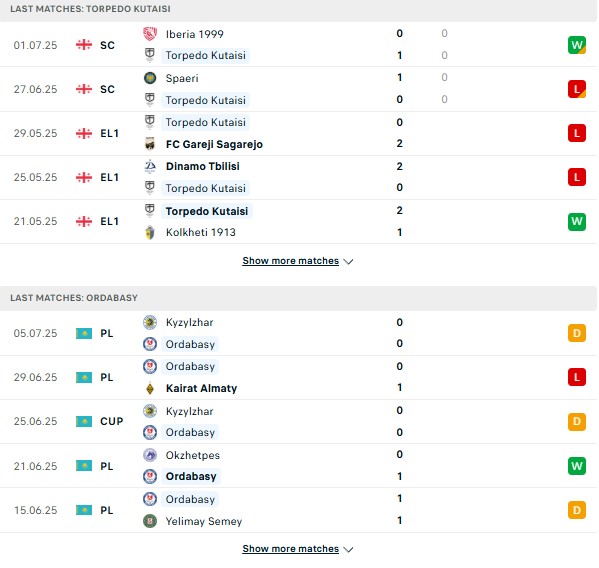Open the Dinamo Tbilisi team link
The width and height of the screenshot is (599, 568).
point(202,166)
